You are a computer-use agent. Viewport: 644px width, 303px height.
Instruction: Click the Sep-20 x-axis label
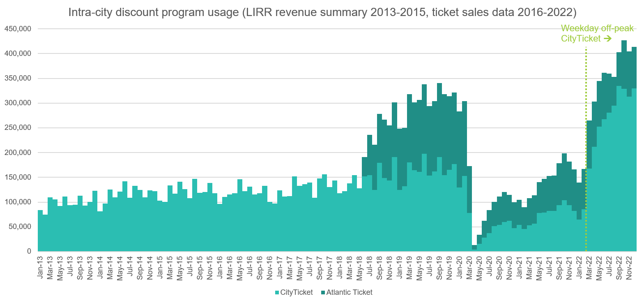(499, 268)
